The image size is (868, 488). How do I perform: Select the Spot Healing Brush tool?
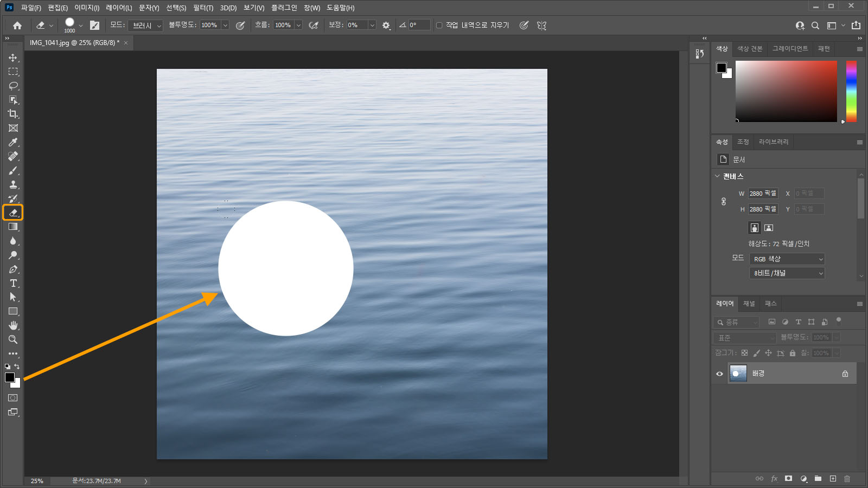(x=13, y=156)
